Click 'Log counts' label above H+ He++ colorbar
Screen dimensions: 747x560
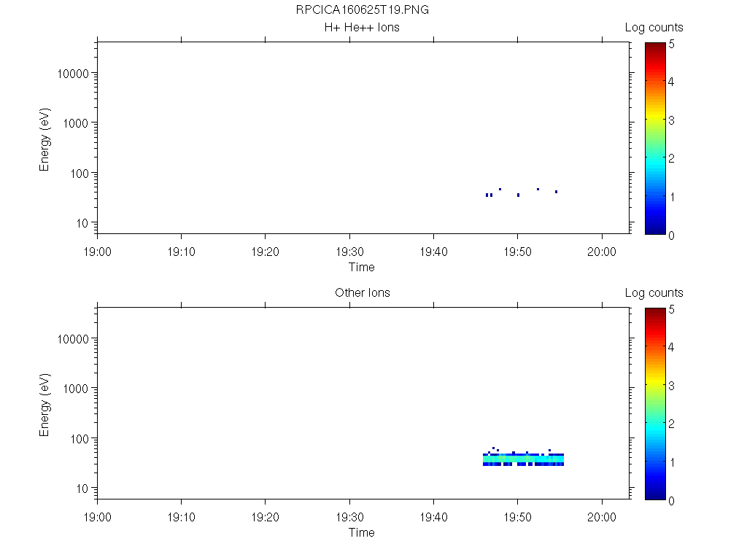point(654,28)
